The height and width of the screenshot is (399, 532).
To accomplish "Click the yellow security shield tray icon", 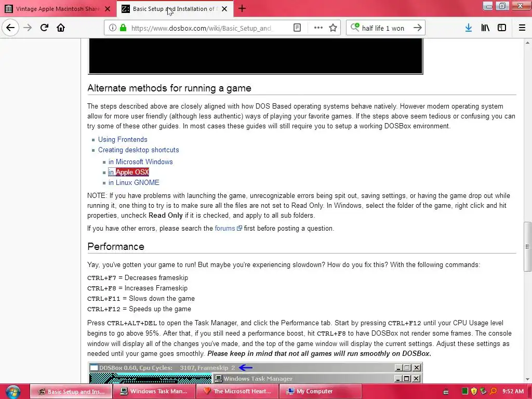I will click(x=474, y=391).
